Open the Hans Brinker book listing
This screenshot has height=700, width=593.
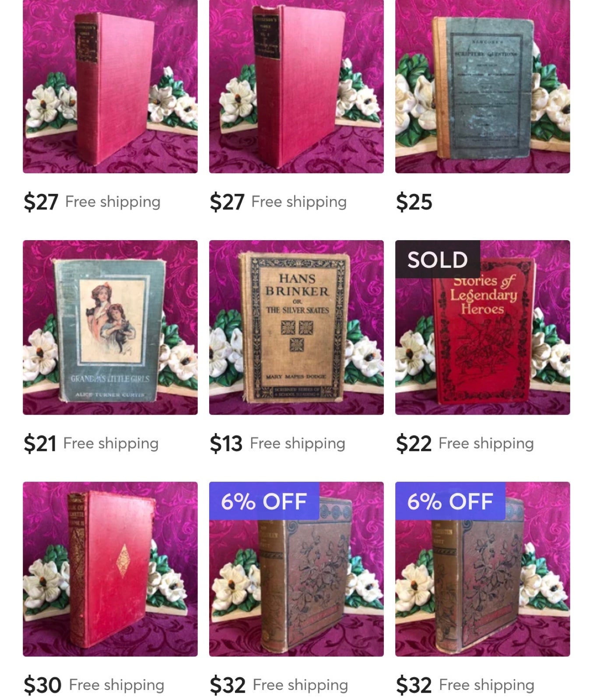(x=296, y=327)
